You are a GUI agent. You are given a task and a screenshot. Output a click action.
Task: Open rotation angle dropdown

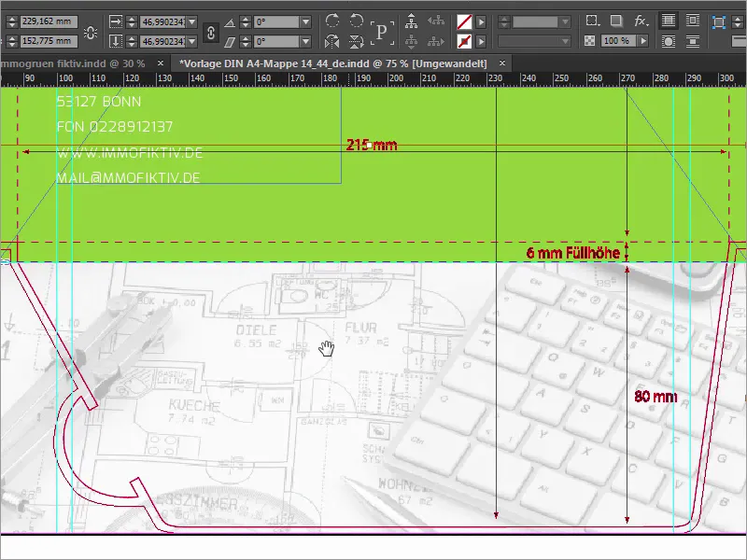click(x=306, y=21)
